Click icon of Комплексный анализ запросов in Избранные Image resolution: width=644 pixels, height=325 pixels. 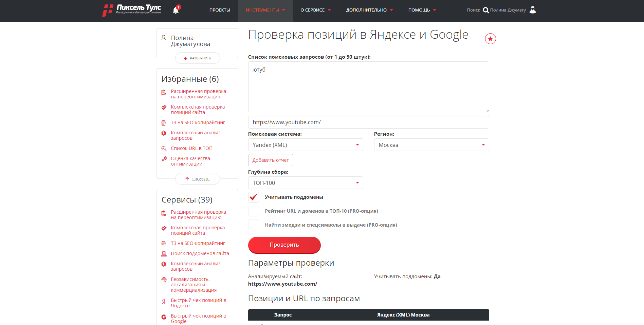pyautogui.click(x=164, y=133)
